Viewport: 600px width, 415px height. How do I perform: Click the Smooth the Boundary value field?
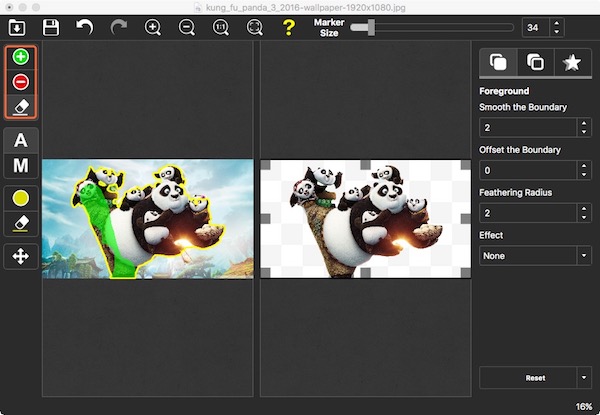pos(528,127)
